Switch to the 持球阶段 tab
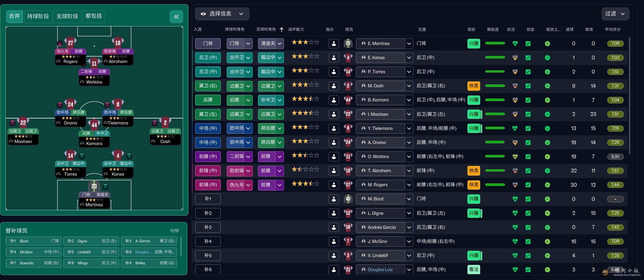Screen dimensions: 644x280 click(x=38, y=16)
